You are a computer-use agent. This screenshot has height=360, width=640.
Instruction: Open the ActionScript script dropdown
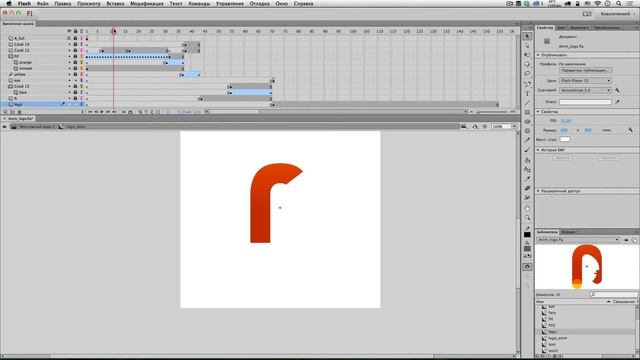585,90
